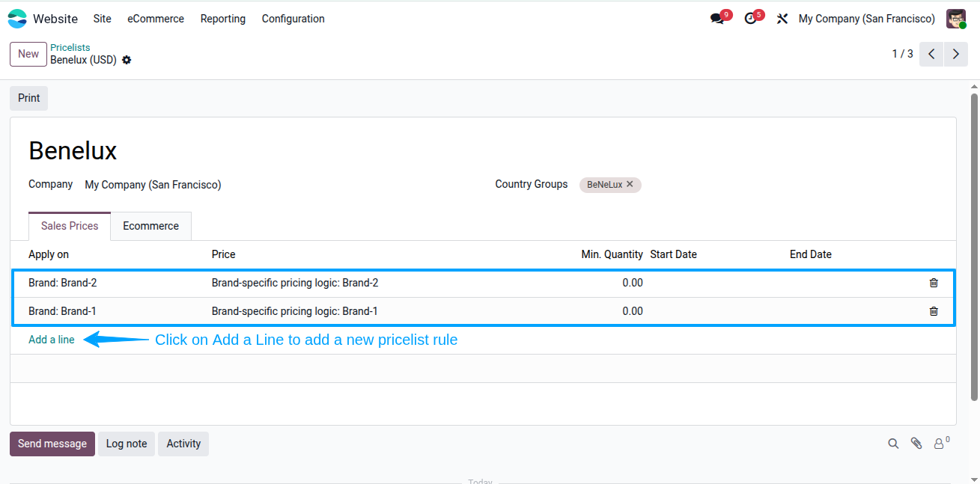
Task: Click the user avatar in top bar
Action: tap(956, 19)
